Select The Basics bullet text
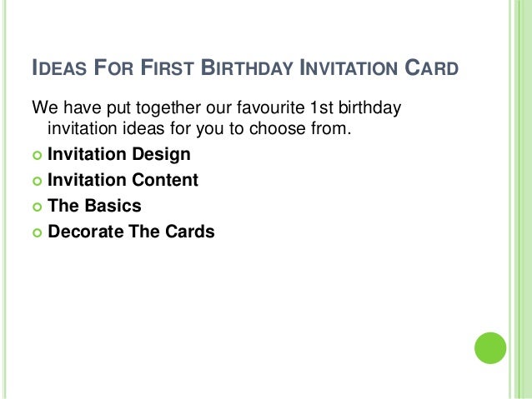 click(94, 206)
